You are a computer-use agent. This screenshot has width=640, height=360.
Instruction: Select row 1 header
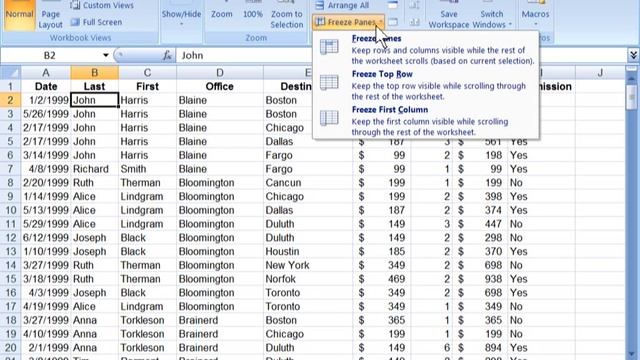(10, 86)
